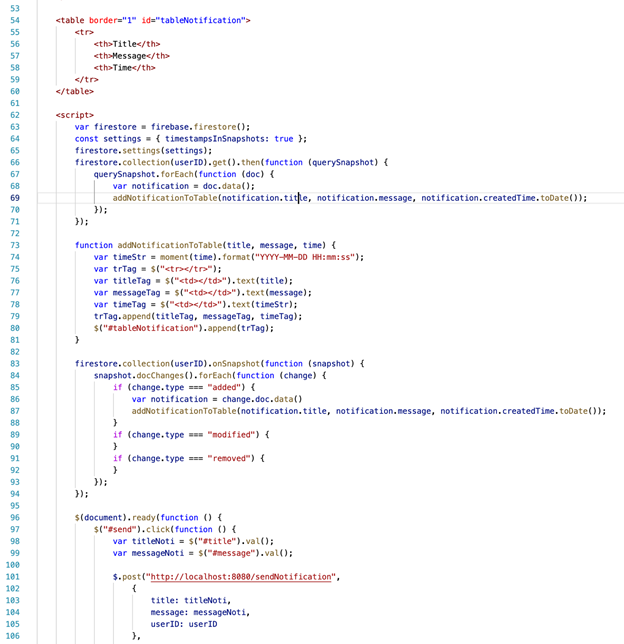
Task: Click "message: messageNoti" property line
Action: click(200, 612)
